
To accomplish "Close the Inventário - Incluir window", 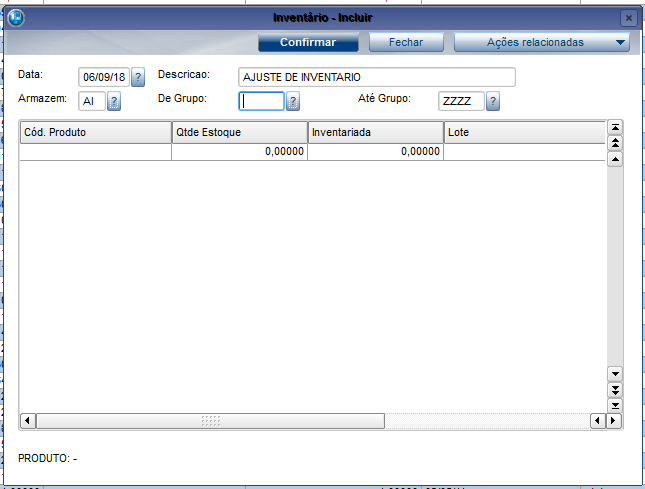I will pos(629,18).
